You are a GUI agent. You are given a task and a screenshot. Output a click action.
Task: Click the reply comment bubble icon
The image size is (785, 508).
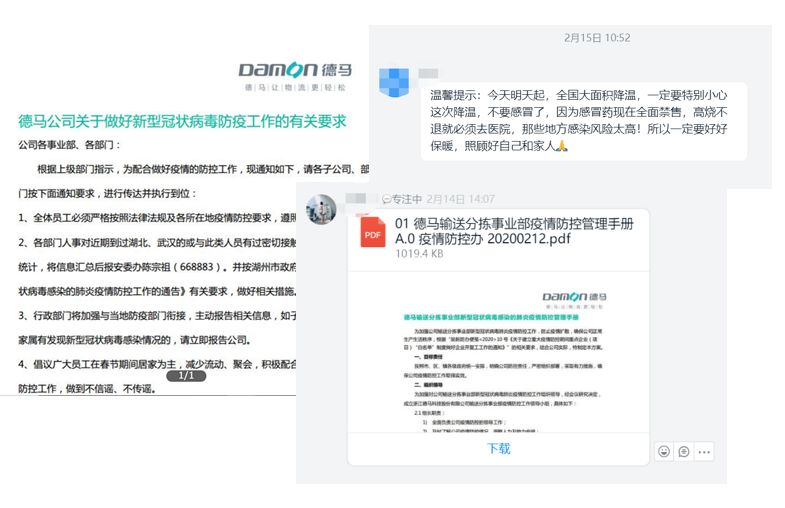(x=684, y=451)
